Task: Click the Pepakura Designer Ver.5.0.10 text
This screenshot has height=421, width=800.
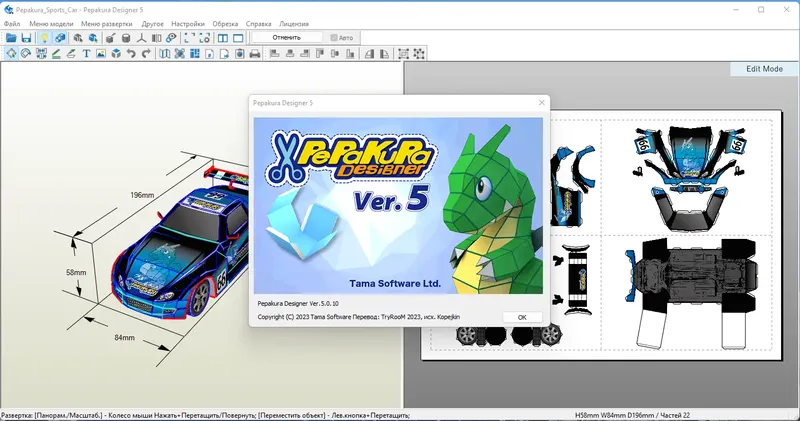Action: (298, 304)
